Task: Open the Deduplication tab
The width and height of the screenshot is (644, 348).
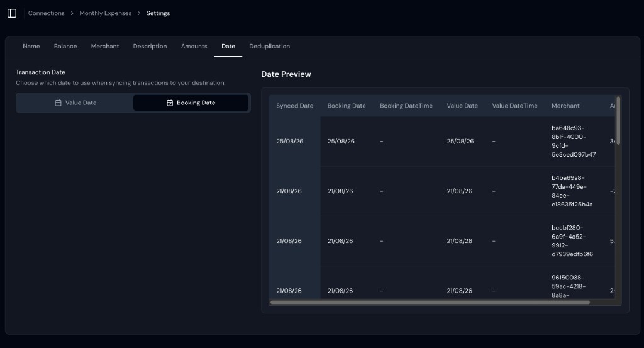Action: click(x=269, y=46)
